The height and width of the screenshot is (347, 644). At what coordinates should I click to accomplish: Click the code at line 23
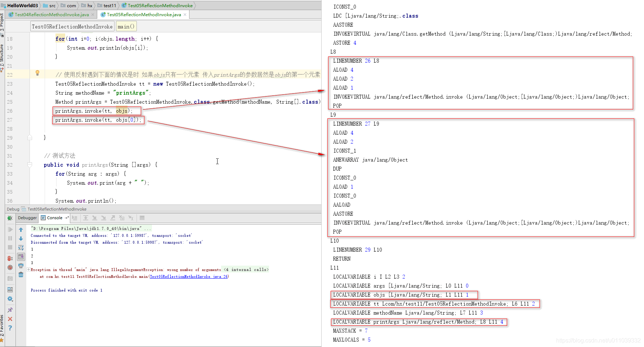pos(155,84)
